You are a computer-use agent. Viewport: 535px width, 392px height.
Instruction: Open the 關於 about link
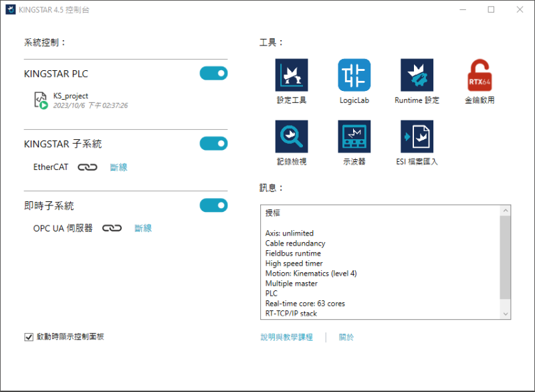[x=346, y=337]
